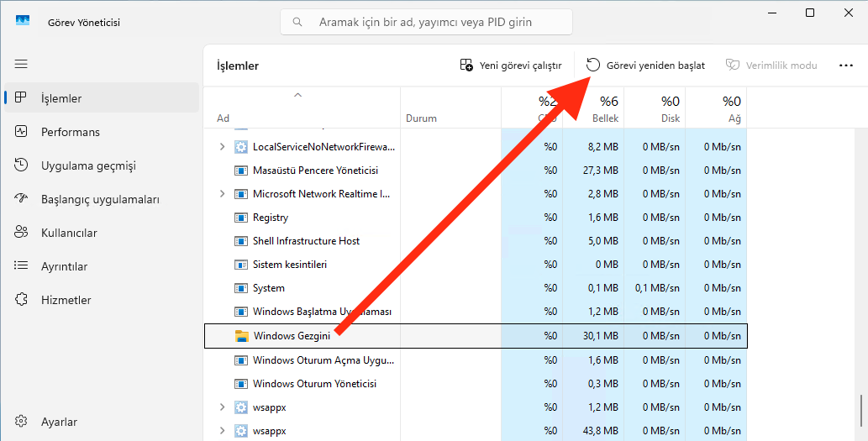Select the Başlangıç uygulamaları icon
868x441 pixels.
[22, 199]
